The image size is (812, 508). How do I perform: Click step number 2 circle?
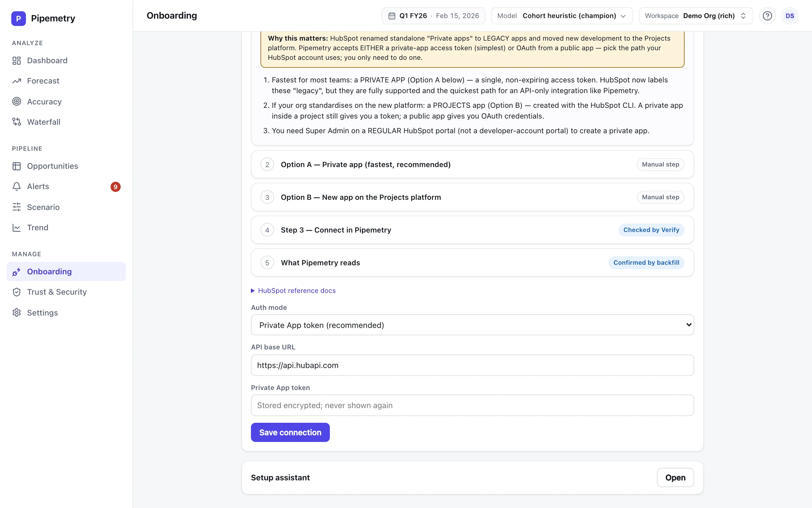point(267,165)
